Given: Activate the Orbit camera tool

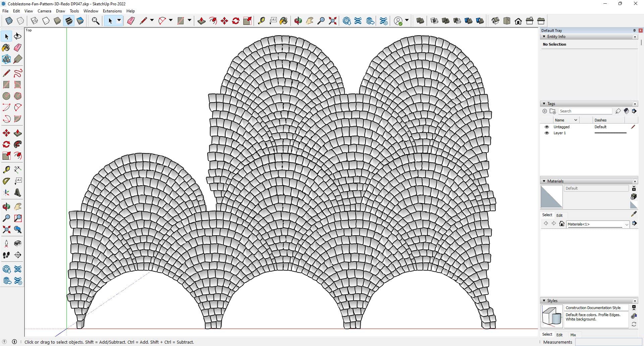Looking at the screenshot, I should (x=6, y=207).
